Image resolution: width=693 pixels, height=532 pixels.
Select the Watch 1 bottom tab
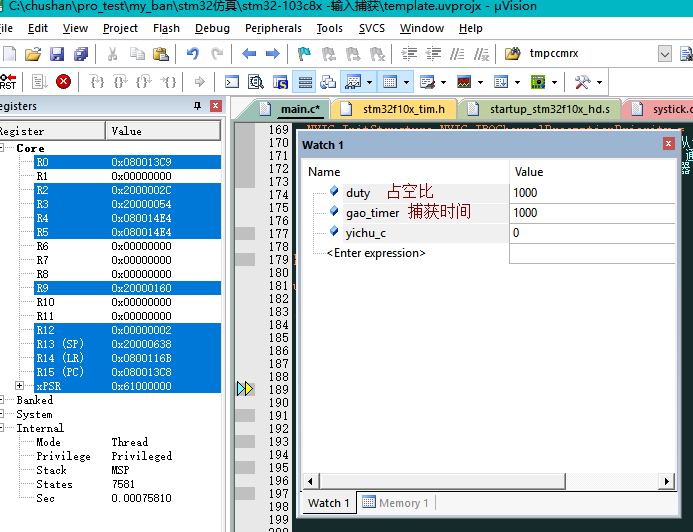click(328, 503)
